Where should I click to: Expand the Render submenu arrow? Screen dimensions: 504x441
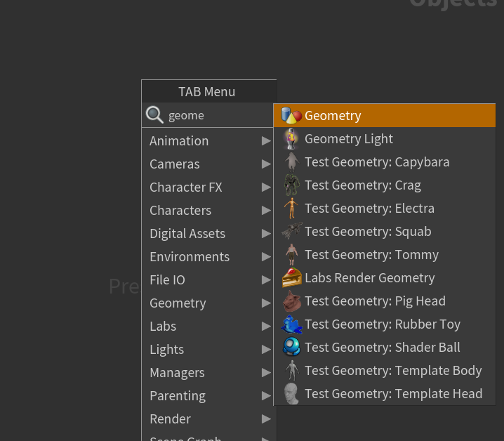pos(266,419)
